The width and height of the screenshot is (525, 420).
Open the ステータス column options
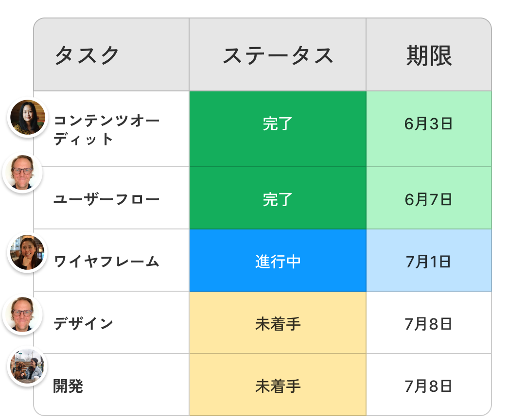pyautogui.click(x=278, y=53)
